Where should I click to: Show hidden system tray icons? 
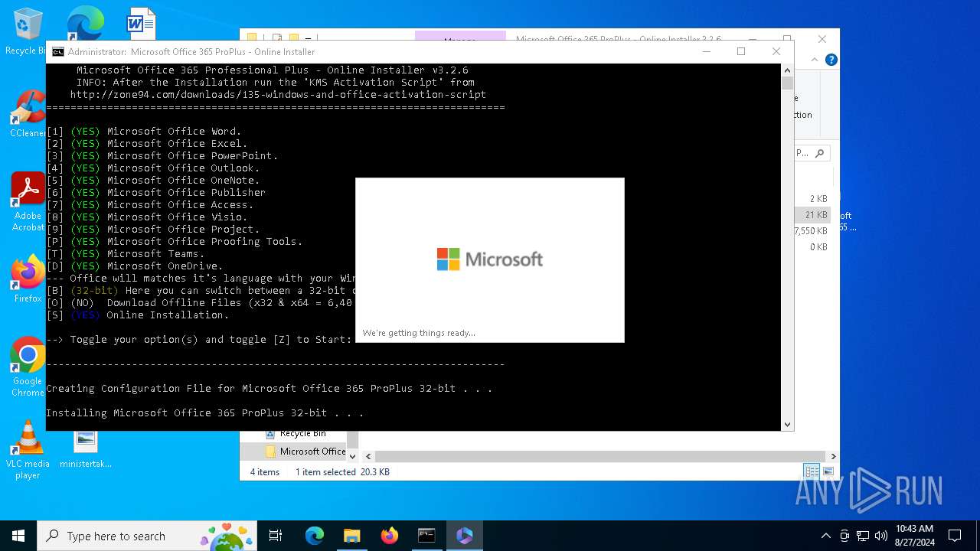[825, 536]
